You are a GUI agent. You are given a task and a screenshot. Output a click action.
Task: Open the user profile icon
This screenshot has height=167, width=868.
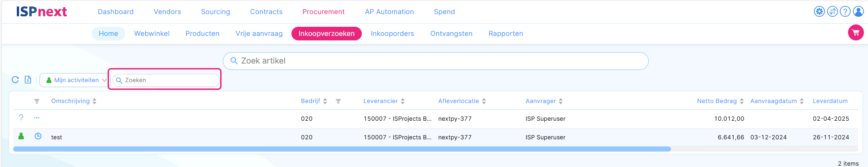click(x=858, y=11)
